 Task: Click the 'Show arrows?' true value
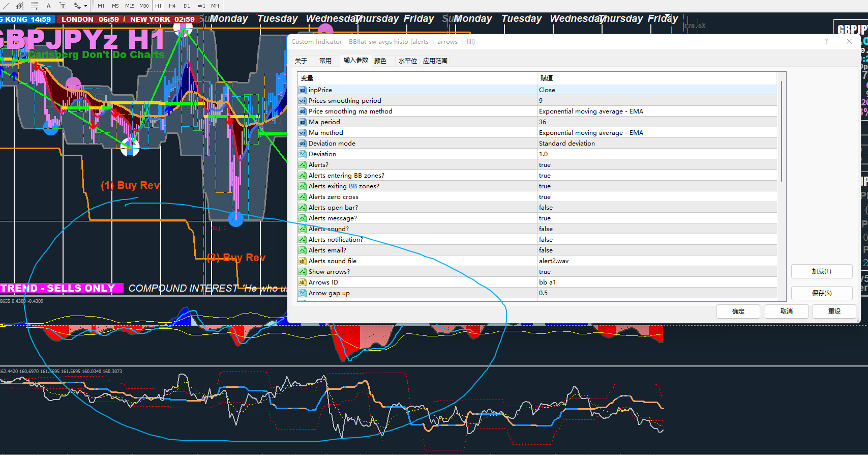tap(545, 272)
